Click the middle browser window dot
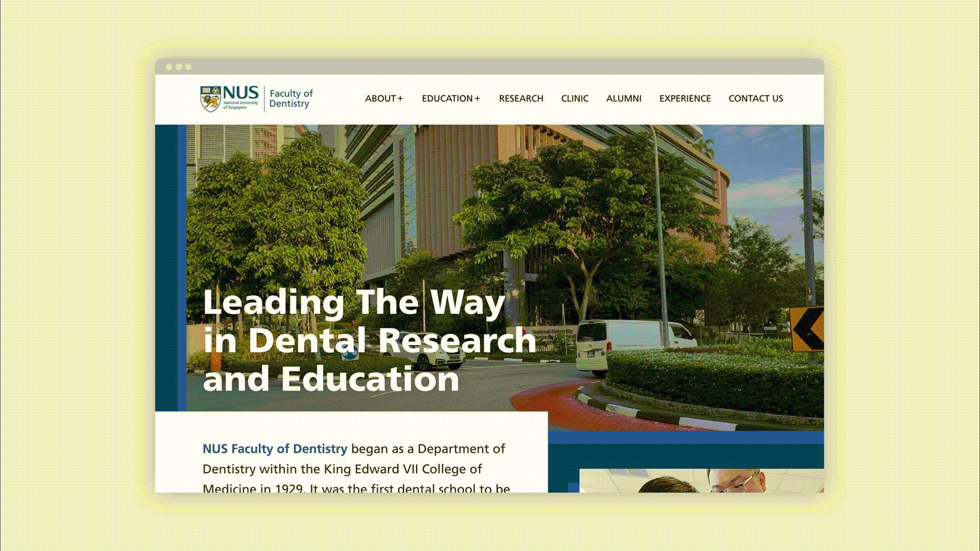980x551 pixels. click(x=180, y=67)
